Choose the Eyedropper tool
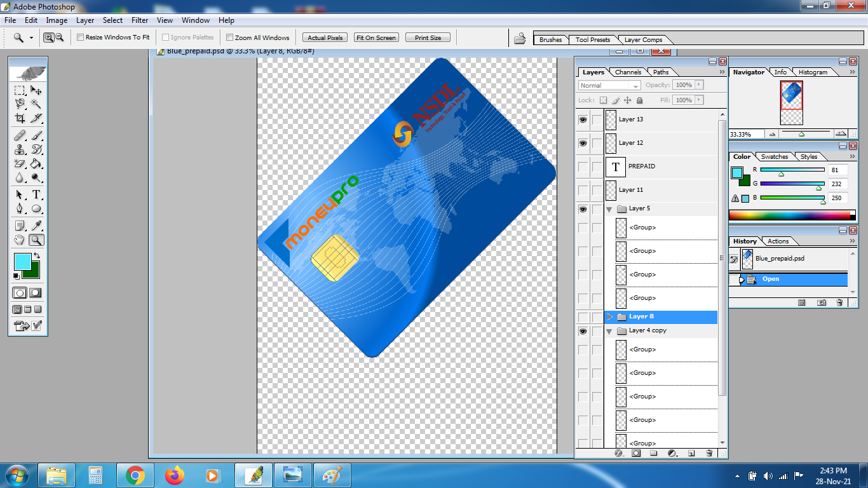This screenshot has height=488, width=868. [36, 226]
